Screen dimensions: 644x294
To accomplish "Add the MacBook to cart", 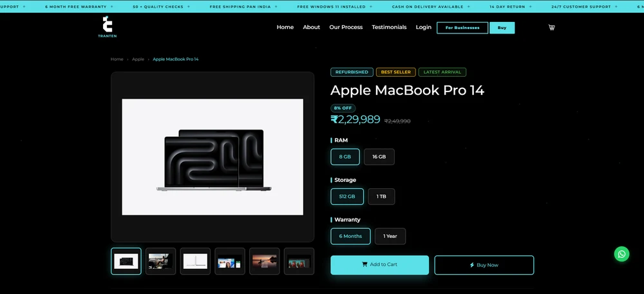I will (379, 265).
